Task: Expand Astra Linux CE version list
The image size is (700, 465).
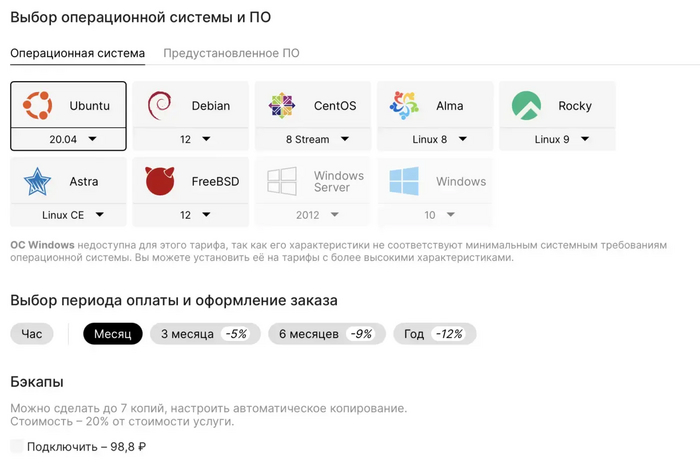Action: click(68, 215)
